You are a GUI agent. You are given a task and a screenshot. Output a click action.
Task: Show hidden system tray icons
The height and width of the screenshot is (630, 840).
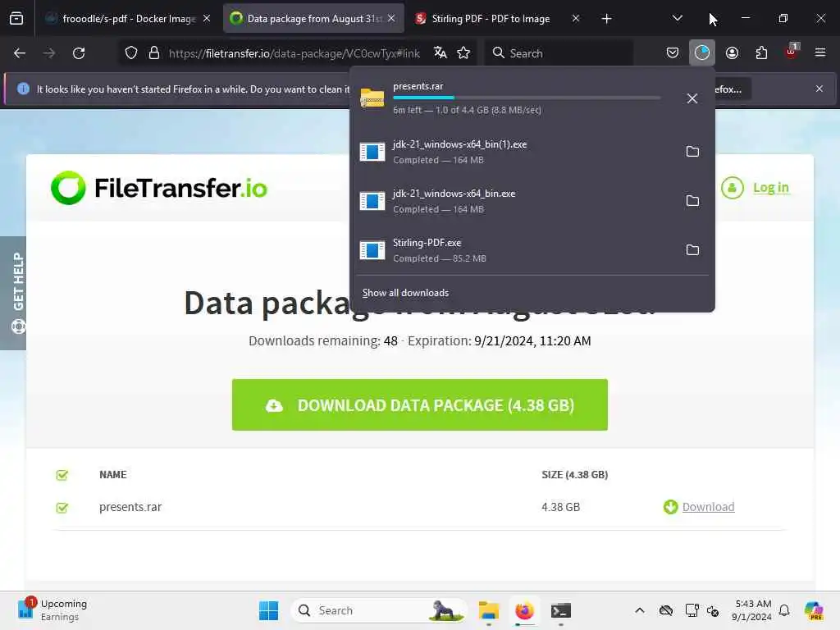click(640, 610)
